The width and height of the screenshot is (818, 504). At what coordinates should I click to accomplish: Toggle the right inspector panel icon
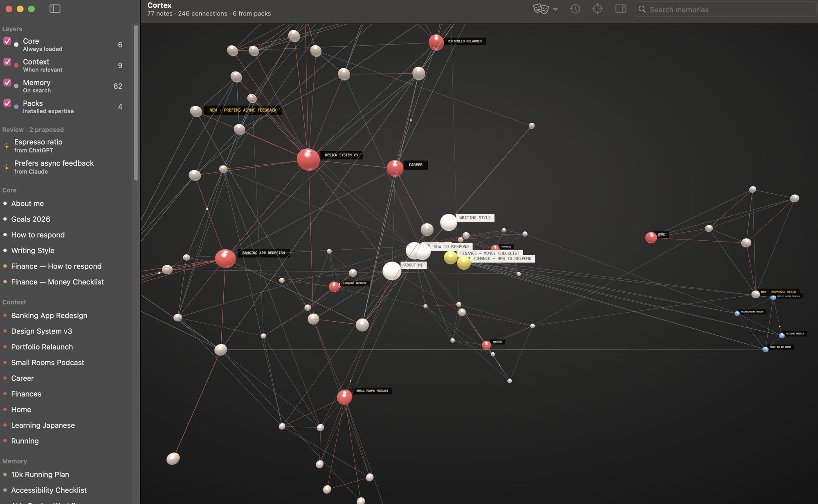(621, 9)
